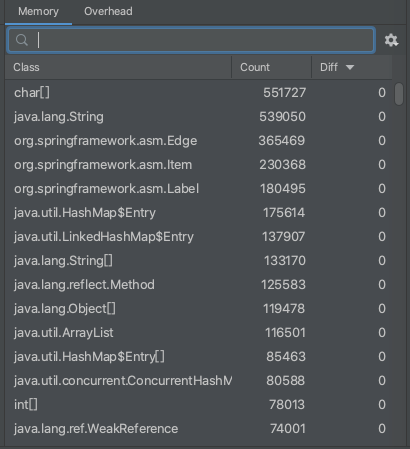Toggle Diff column sort arrow

pyautogui.click(x=350, y=67)
